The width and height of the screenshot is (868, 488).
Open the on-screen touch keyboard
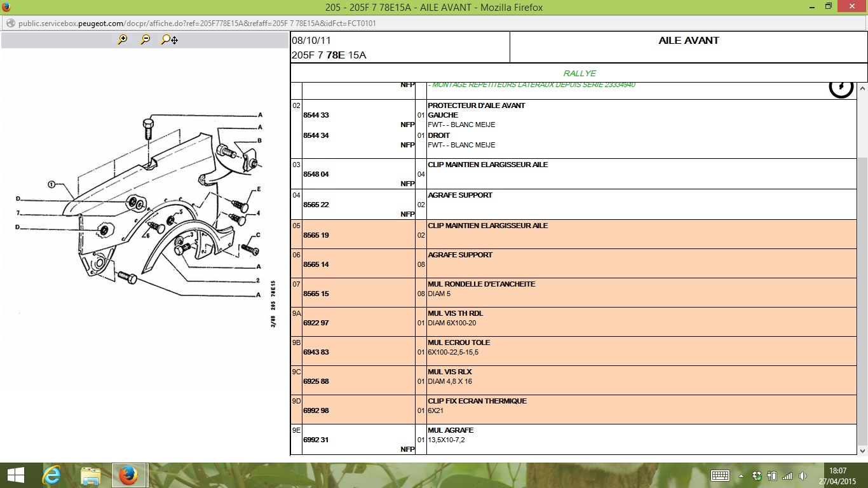click(720, 476)
